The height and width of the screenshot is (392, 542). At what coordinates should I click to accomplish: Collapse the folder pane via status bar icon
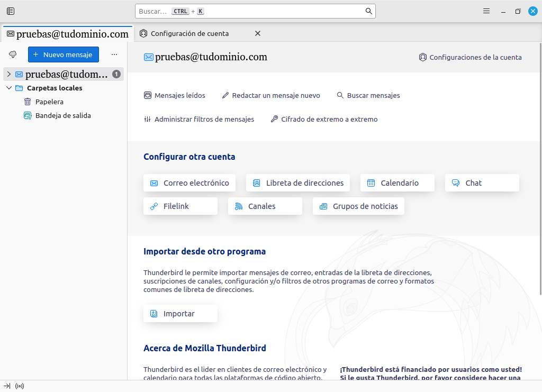click(x=7, y=386)
